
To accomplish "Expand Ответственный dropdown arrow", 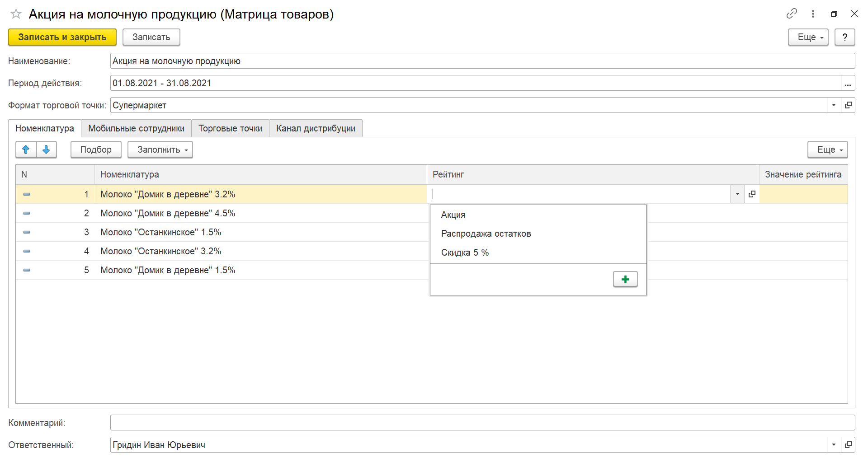I will pos(834,445).
